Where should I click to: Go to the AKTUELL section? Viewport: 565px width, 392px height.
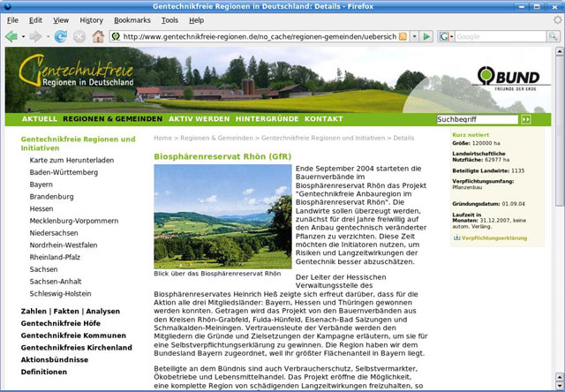(40, 119)
